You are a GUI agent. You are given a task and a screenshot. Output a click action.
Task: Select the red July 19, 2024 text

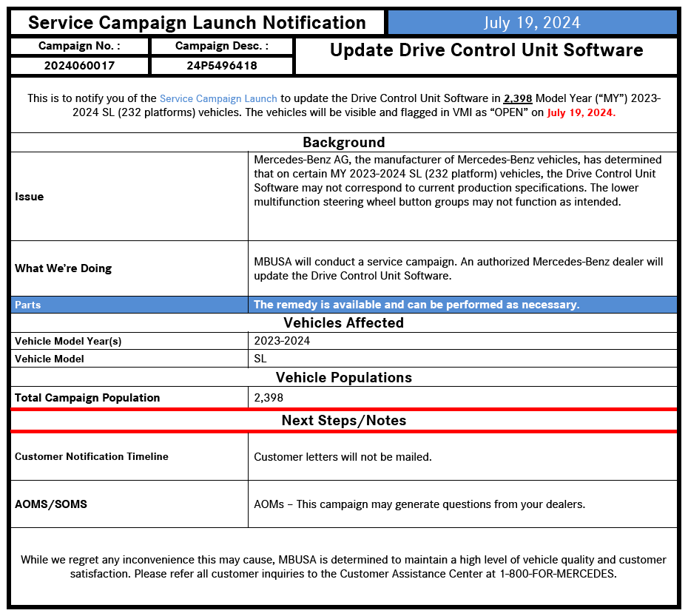tap(581, 112)
